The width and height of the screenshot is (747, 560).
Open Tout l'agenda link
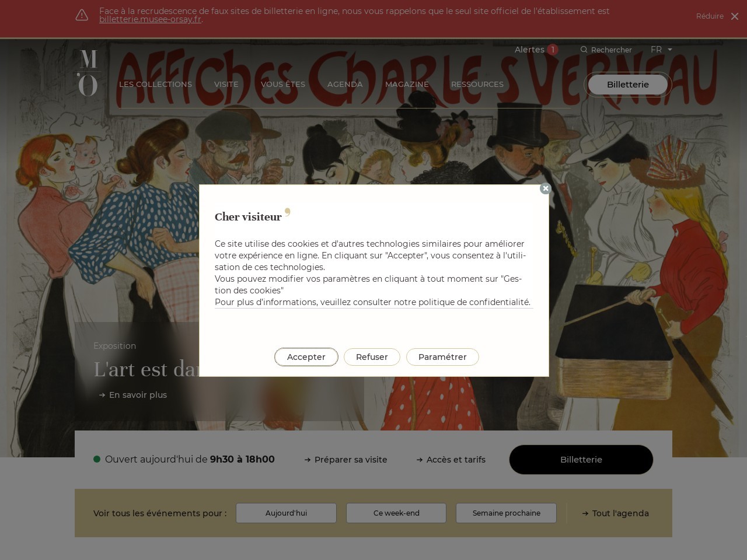(x=616, y=513)
